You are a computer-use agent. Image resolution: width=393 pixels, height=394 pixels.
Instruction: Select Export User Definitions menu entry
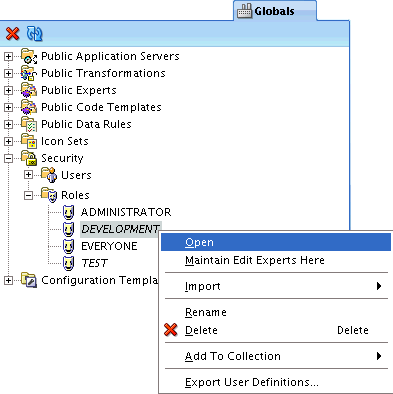pyautogui.click(x=276, y=382)
